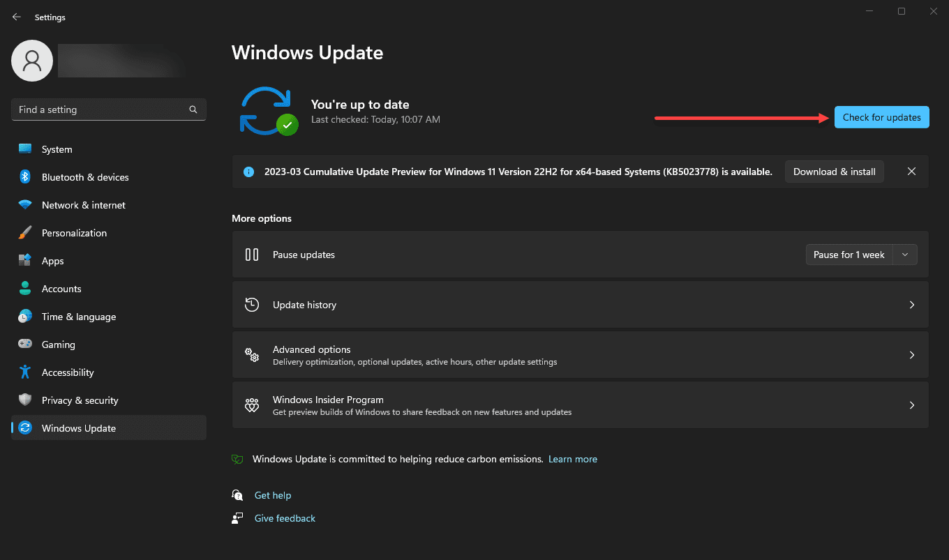
Task: Click the 'Delivery optimization, optional updates' description
Action: 414,362
